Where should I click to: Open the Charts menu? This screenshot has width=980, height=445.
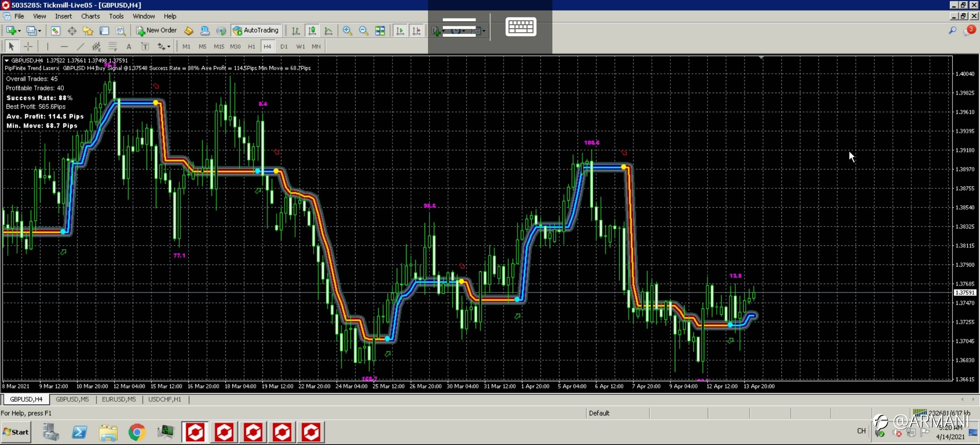pyautogui.click(x=90, y=16)
